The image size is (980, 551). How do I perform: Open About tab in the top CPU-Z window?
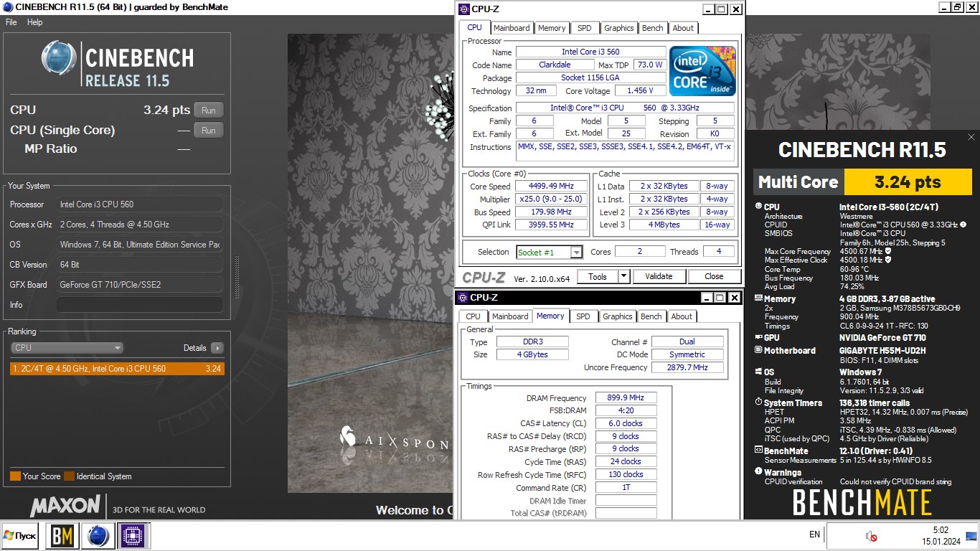pos(683,28)
